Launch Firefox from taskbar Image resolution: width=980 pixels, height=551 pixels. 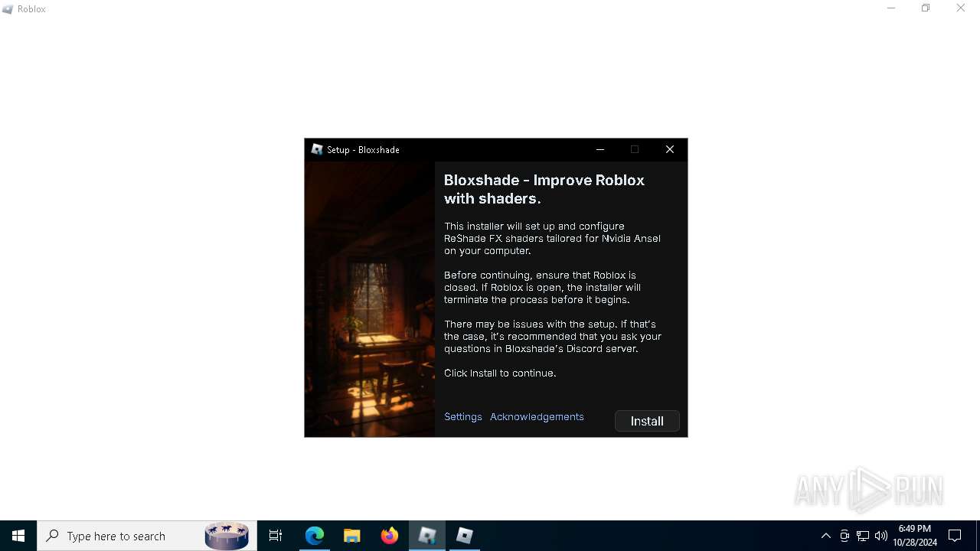[x=390, y=536]
